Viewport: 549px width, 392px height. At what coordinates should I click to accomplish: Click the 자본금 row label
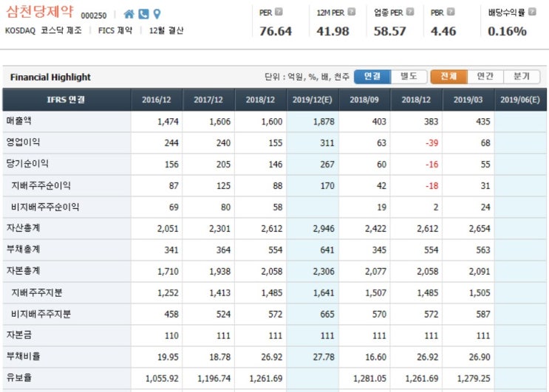point(19,335)
